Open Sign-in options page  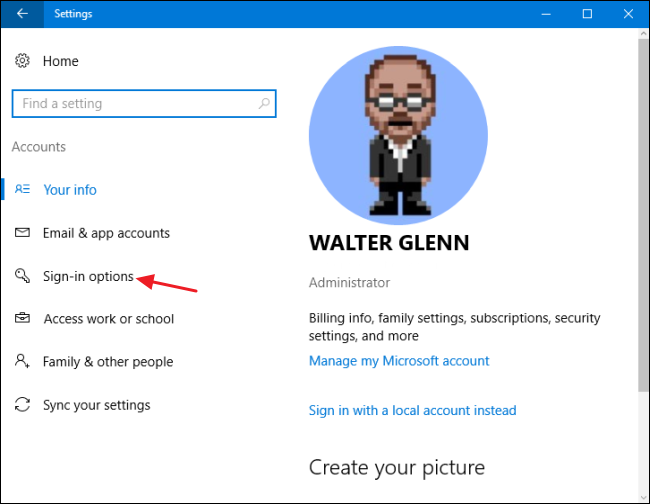88,276
